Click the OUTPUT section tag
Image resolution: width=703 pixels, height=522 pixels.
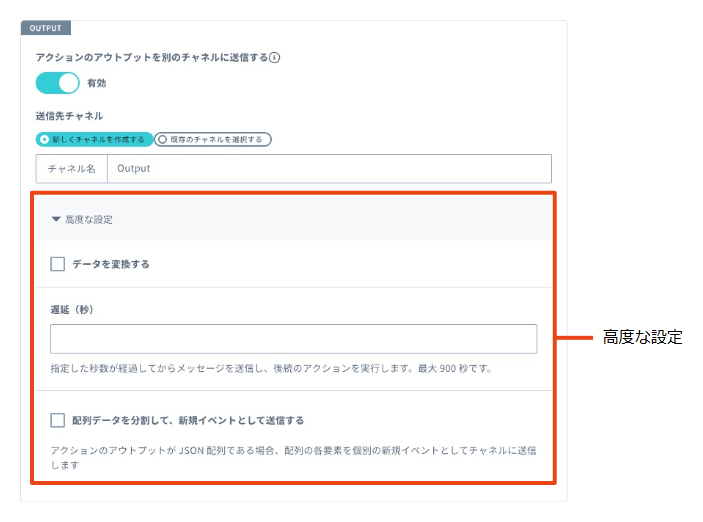[45, 28]
